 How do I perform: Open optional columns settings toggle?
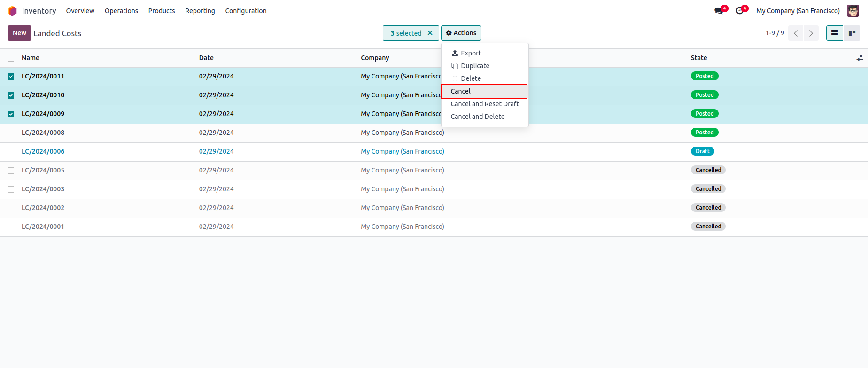pyautogui.click(x=860, y=58)
